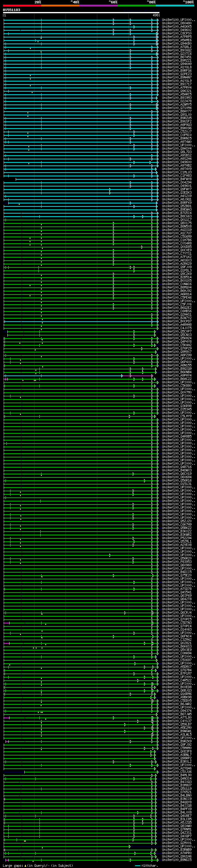197x868 pixels.
Task: Select row label UniRef100_Q9SLX0
Action: coord(177,115)
